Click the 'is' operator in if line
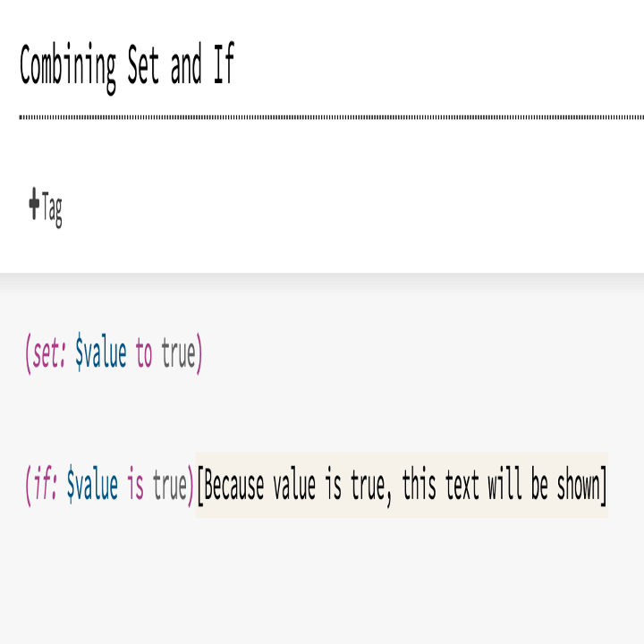644x644 pixels. (135, 486)
